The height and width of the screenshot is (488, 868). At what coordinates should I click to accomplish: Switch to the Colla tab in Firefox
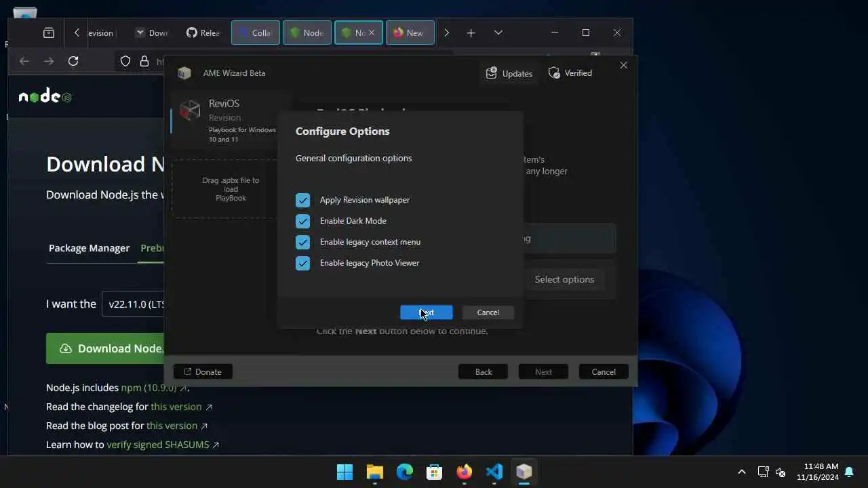256,33
